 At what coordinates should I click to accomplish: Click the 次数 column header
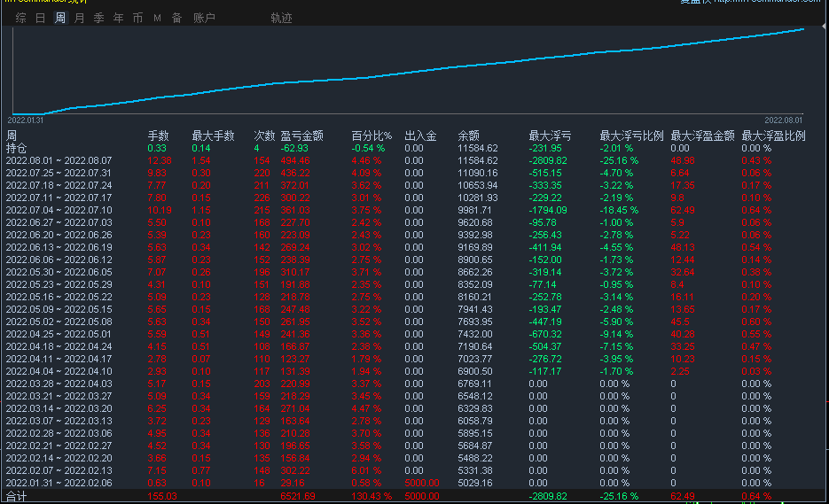coord(264,136)
